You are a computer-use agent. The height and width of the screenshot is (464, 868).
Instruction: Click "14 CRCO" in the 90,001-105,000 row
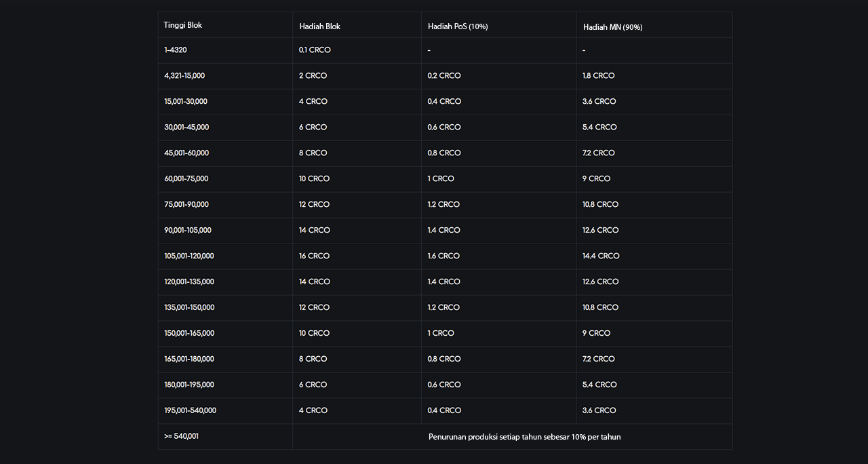(315, 231)
